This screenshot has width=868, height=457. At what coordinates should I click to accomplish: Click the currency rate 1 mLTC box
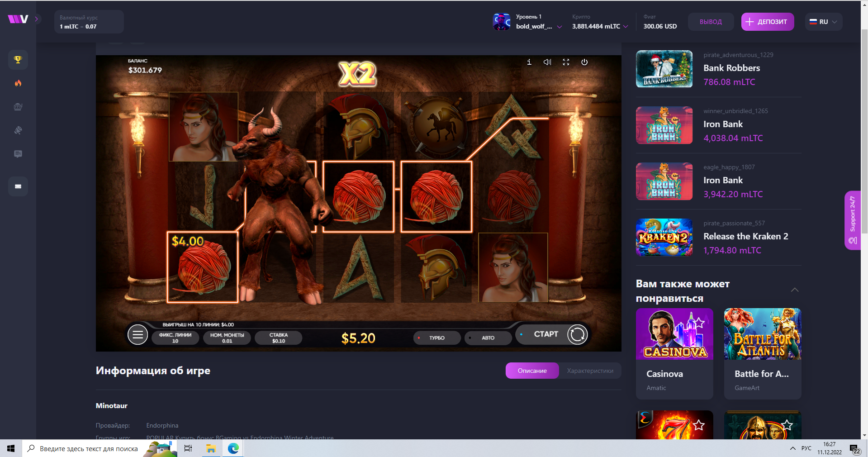click(x=89, y=22)
